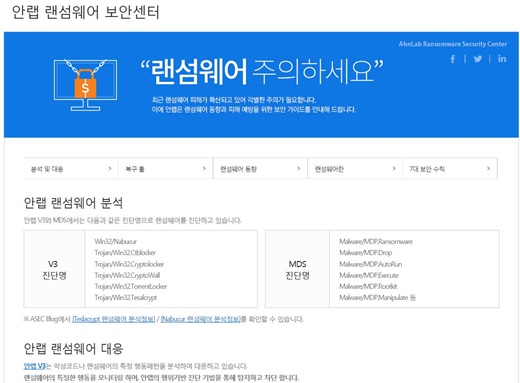The height and width of the screenshot is (383, 520).
Task: Select Malware/MDP.Drop entry
Action: 366,253
